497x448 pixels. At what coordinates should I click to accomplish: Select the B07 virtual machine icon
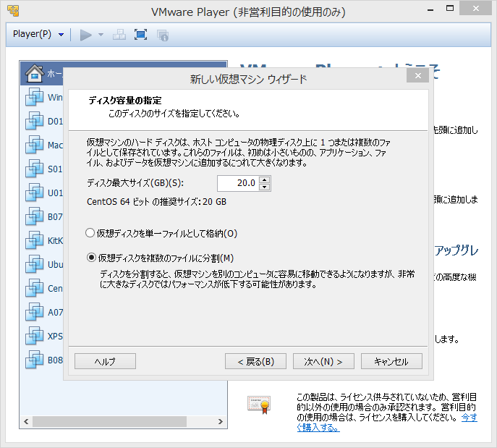pyautogui.click(x=34, y=216)
